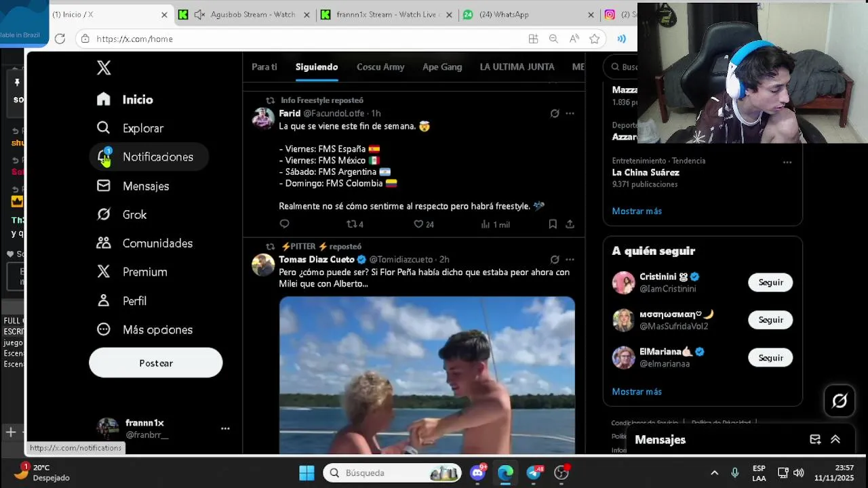Show hidden system tray icons
868x488 pixels.
click(x=714, y=472)
